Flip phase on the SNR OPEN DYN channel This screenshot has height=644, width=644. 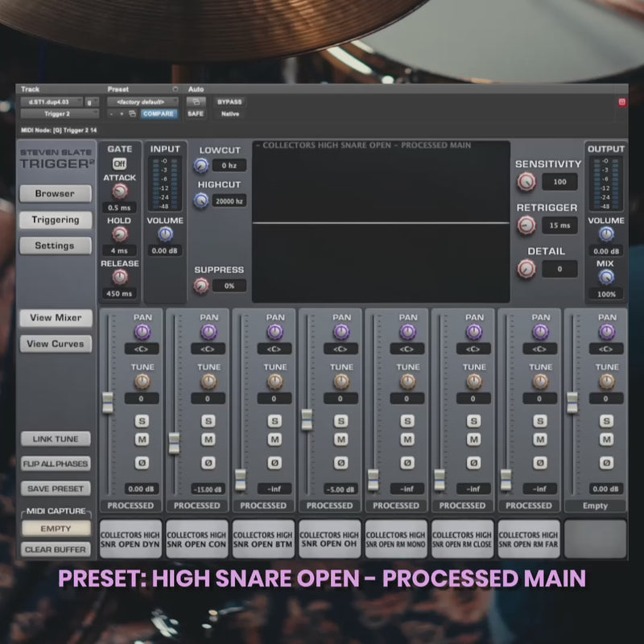tap(142, 463)
